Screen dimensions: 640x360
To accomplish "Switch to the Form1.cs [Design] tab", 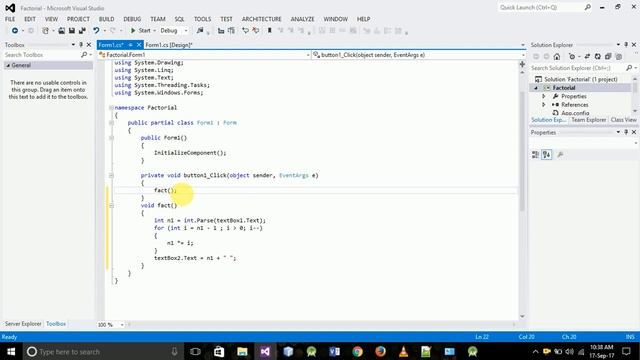I will coord(169,45).
